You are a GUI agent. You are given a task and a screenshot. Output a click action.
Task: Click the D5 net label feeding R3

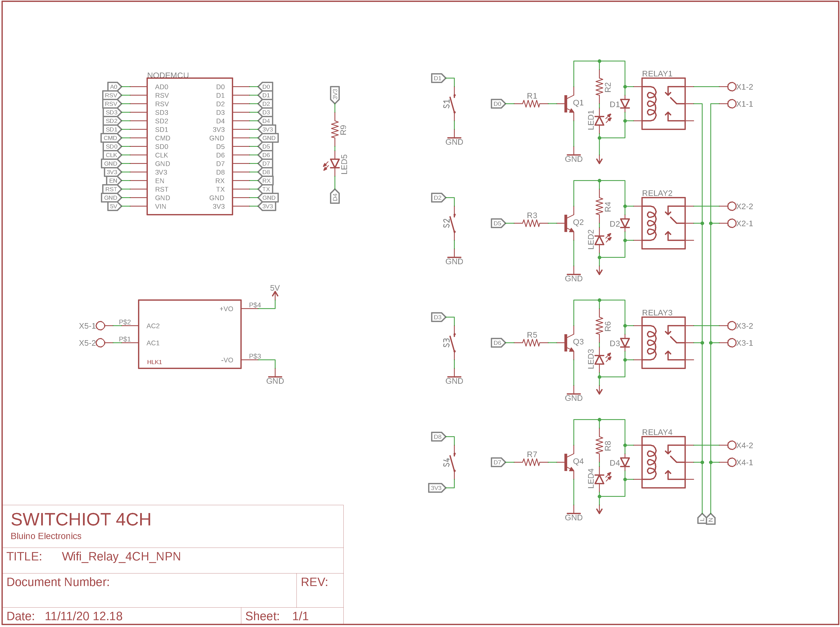pos(498,223)
